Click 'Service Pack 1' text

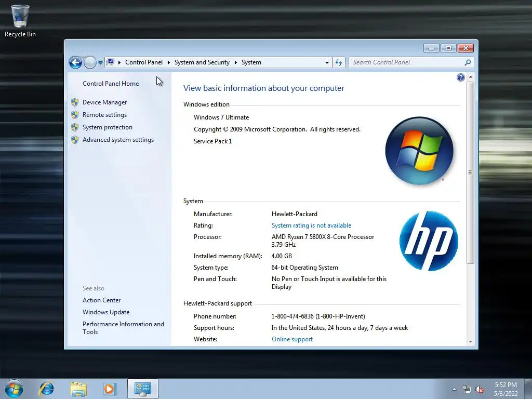point(212,141)
